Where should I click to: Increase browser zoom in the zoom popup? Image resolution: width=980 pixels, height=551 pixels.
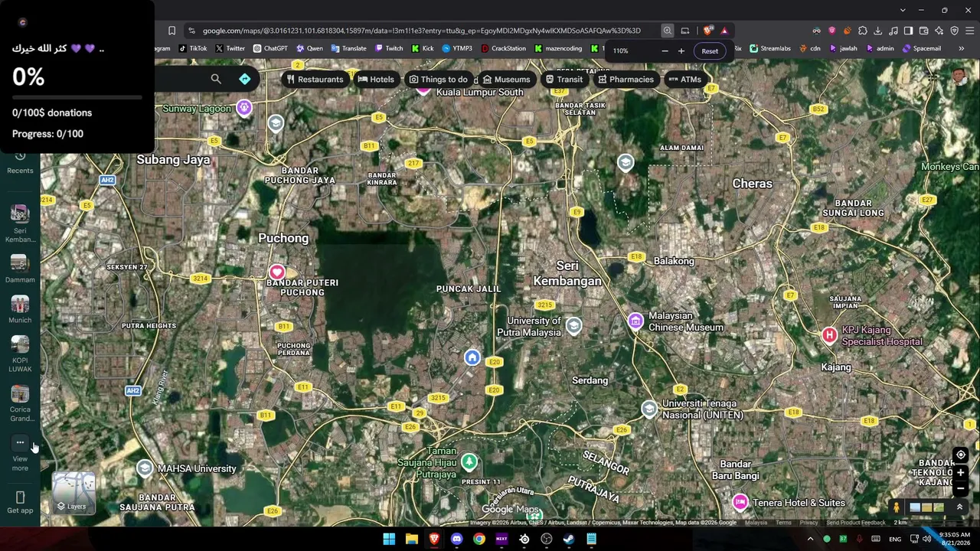pyautogui.click(x=681, y=51)
